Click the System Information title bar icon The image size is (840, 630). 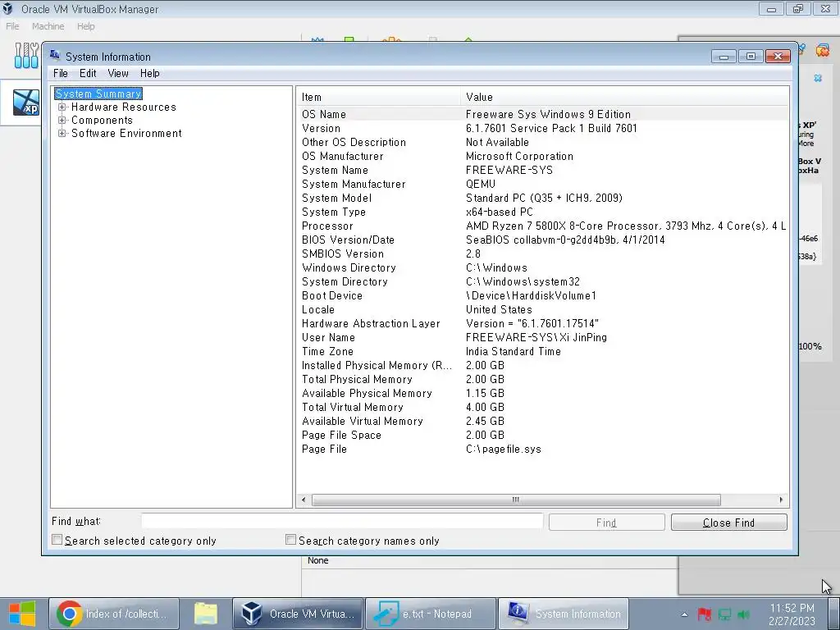pos(55,55)
